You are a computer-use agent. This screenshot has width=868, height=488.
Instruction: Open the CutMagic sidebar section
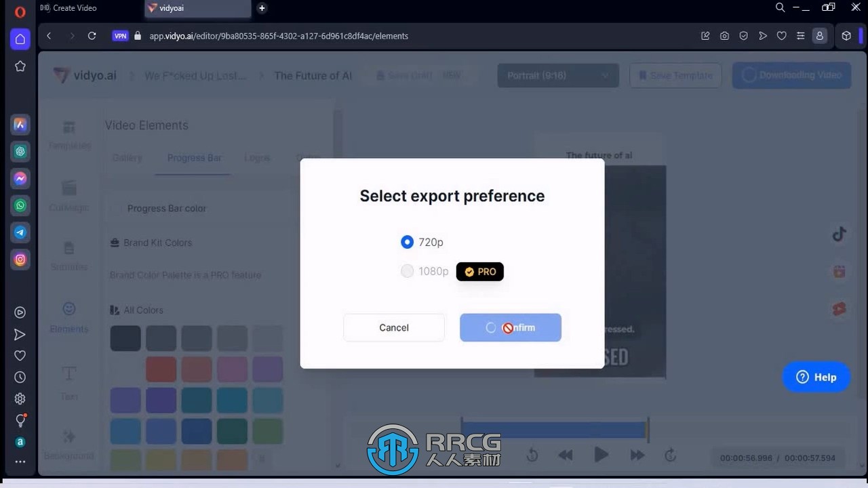(x=69, y=196)
